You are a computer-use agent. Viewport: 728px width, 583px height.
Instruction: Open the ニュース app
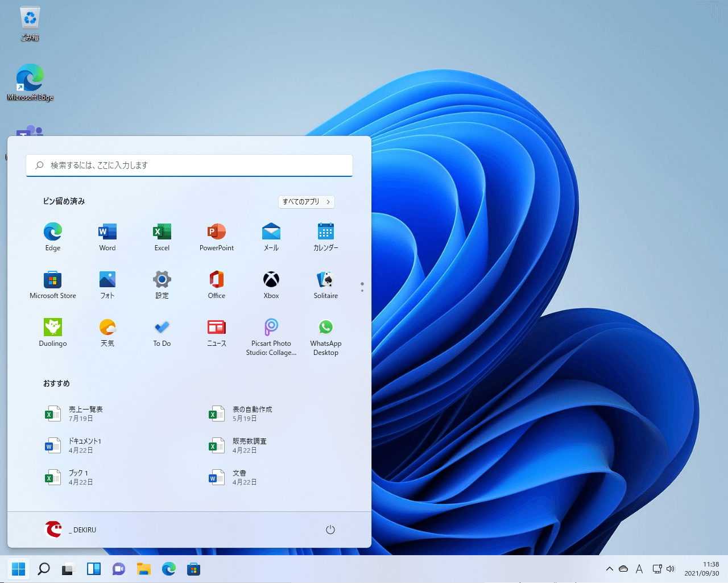point(217,332)
